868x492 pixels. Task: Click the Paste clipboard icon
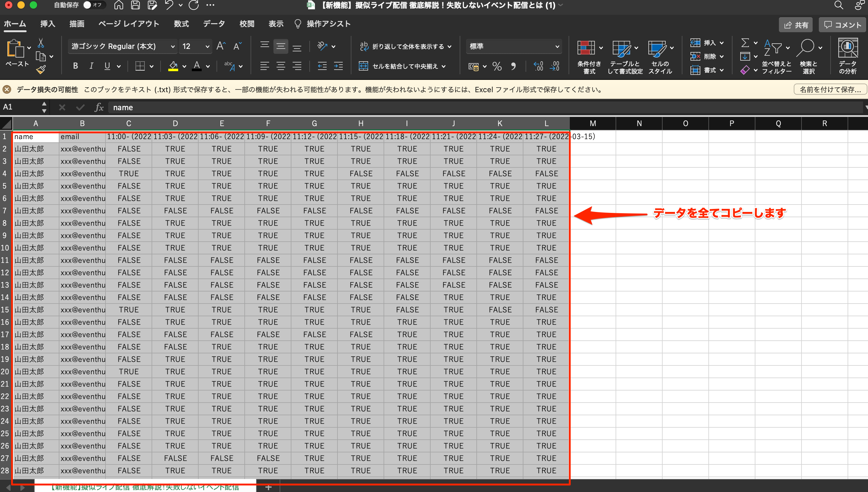(15, 49)
